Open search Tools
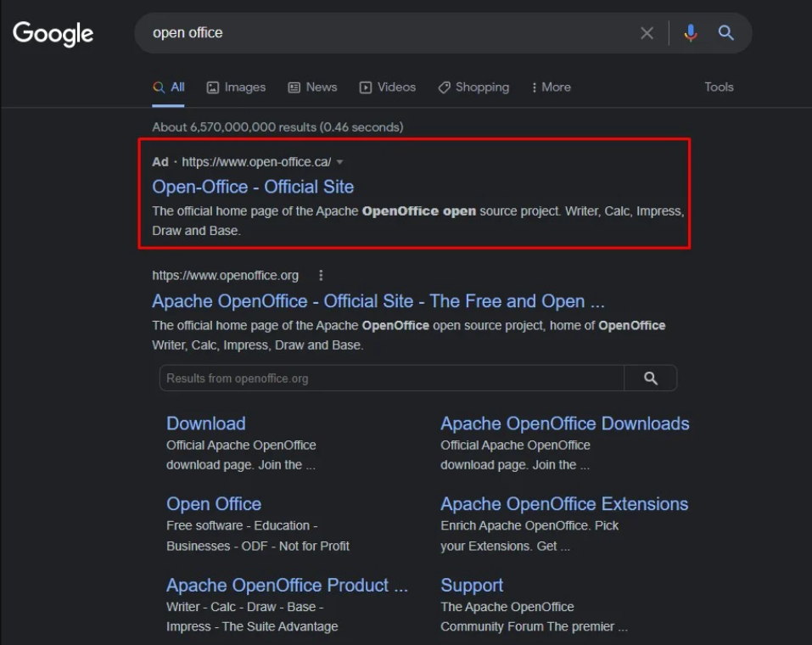Screen dimensions: 812x645 coord(719,87)
